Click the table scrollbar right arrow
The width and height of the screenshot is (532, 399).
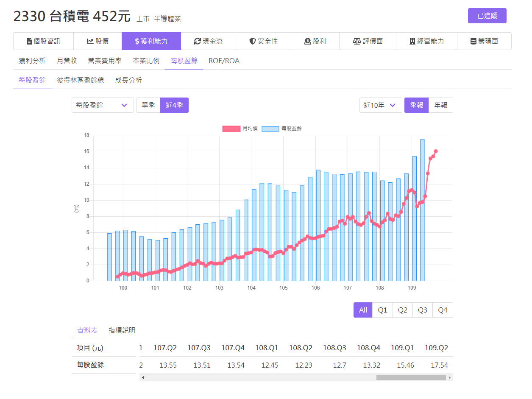tap(450, 377)
